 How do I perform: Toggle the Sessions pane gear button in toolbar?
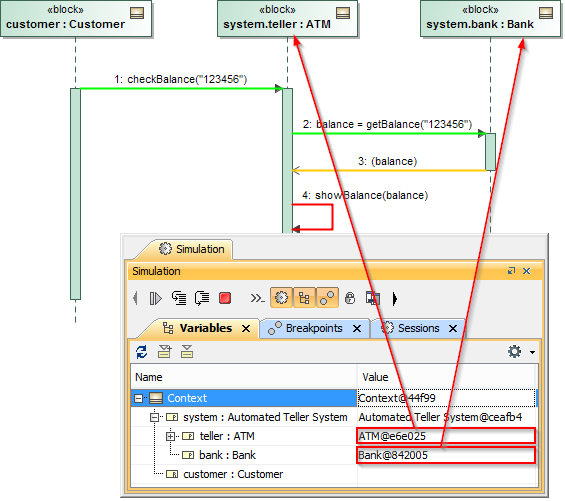click(281, 298)
